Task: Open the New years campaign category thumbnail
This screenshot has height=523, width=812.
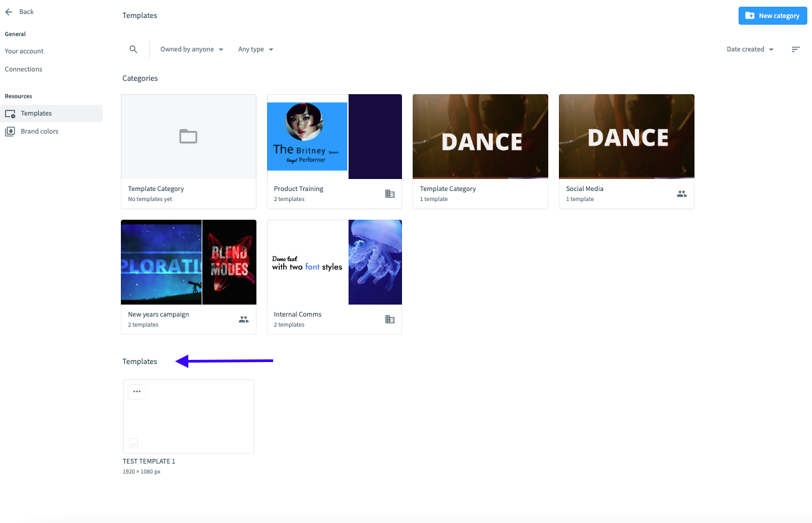Action: (x=188, y=262)
